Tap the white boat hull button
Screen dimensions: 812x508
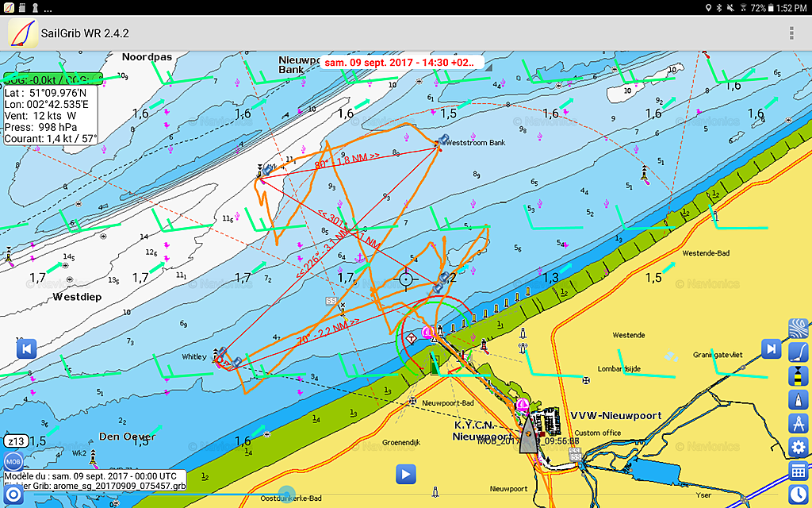[x=798, y=400]
